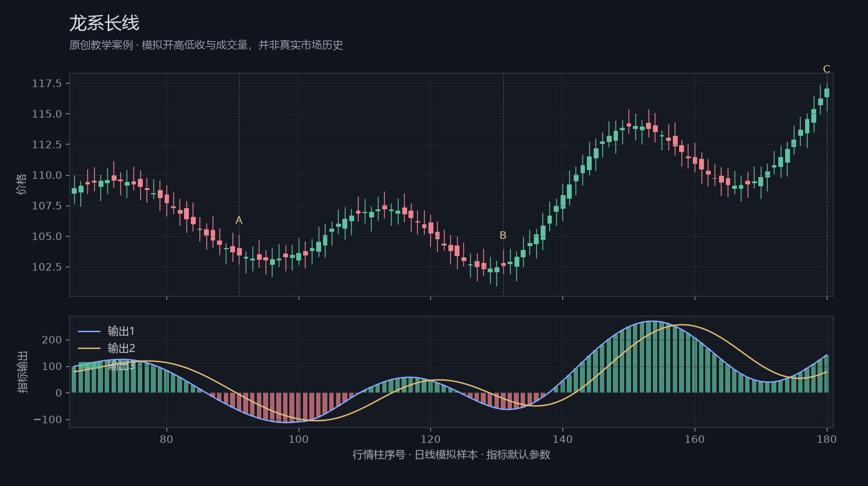Click the subtitle beginning 原创教学案例

(206, 45)
